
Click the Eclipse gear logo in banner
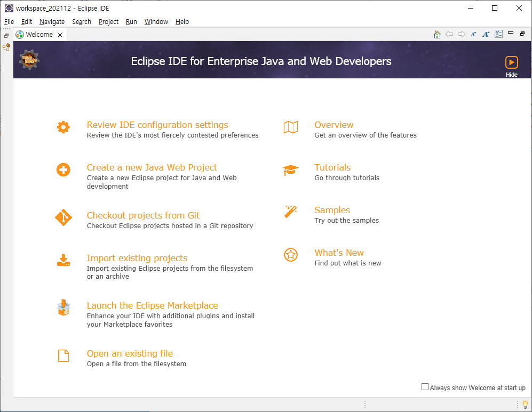point(29,60)
